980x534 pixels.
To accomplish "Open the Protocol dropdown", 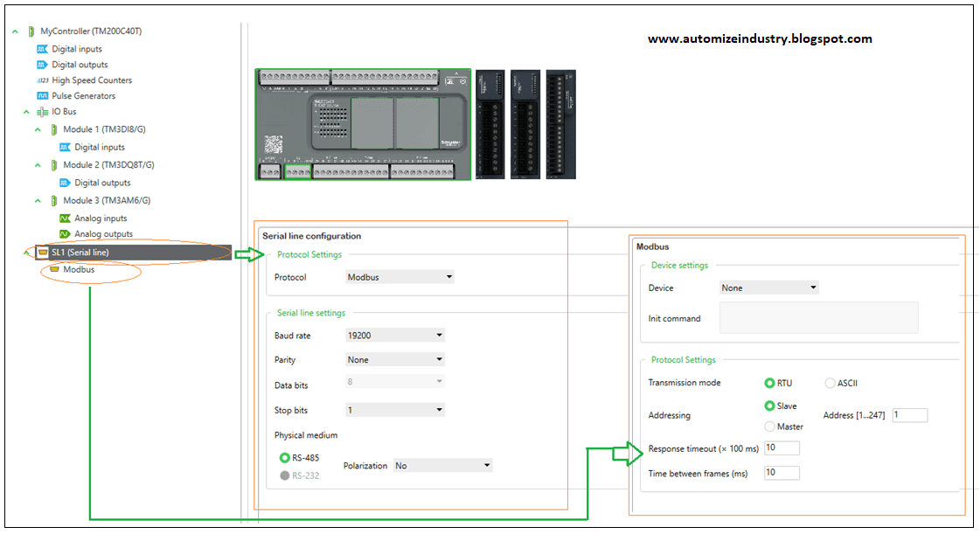I will [400, 277].
